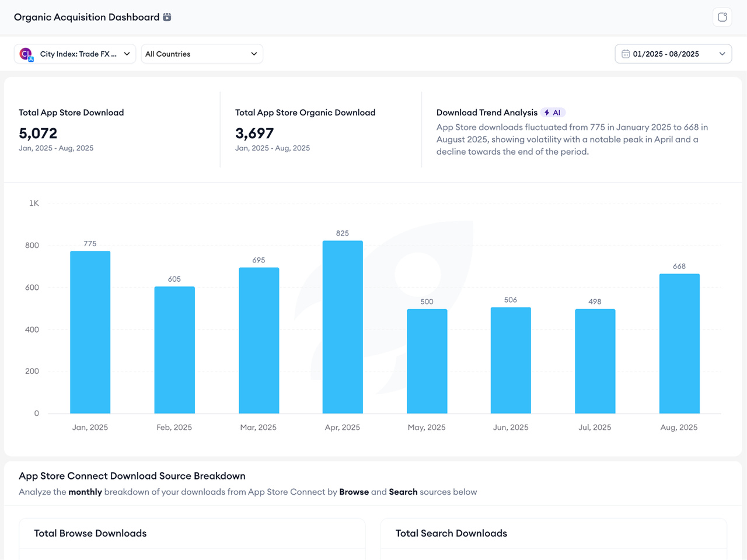Select the August 2025 bar showing 668
The height and width of the screenshot is (560, 747).
[x=679, y=344]
